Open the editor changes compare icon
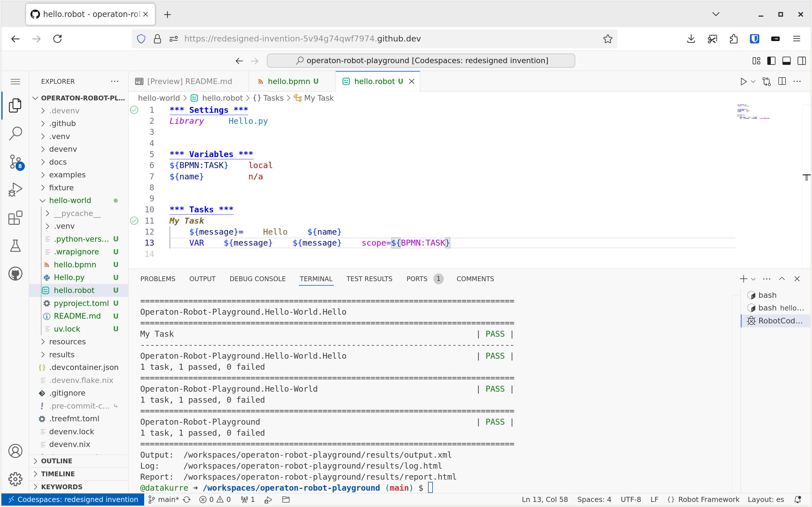 click(x=766, y=81)
